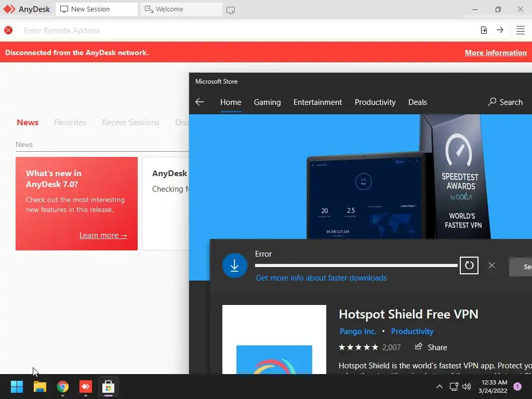Click the Hotspot Shield Free VPN title
This screenshot has height=399, width=532.
click(x=408, y=314)
